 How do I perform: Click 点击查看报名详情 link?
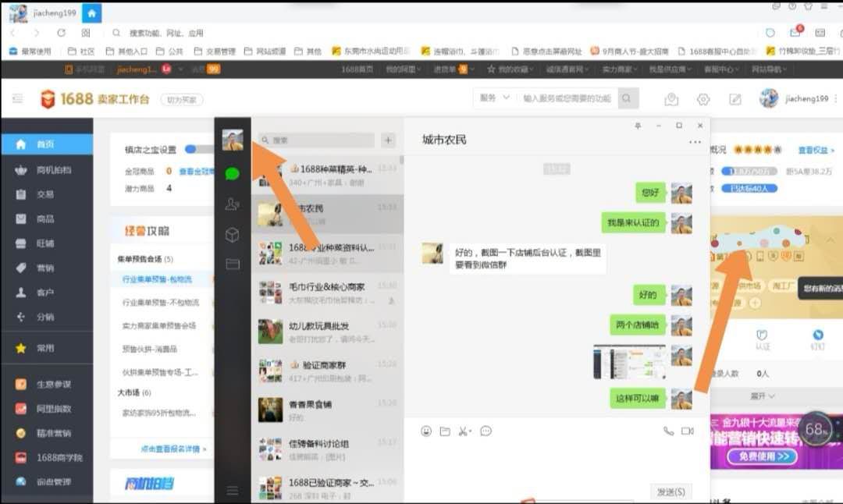click(x=173, y=449)
